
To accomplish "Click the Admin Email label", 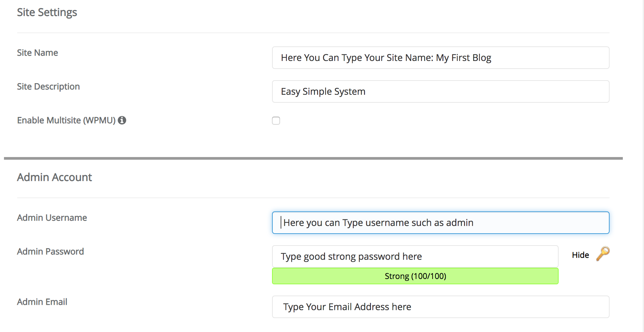I will [x=42, y=302].
